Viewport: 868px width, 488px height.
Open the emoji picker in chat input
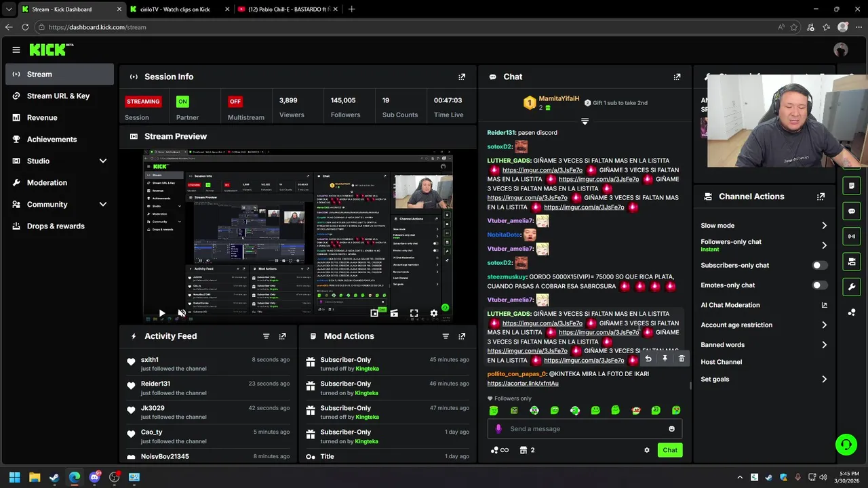[671, 429]
